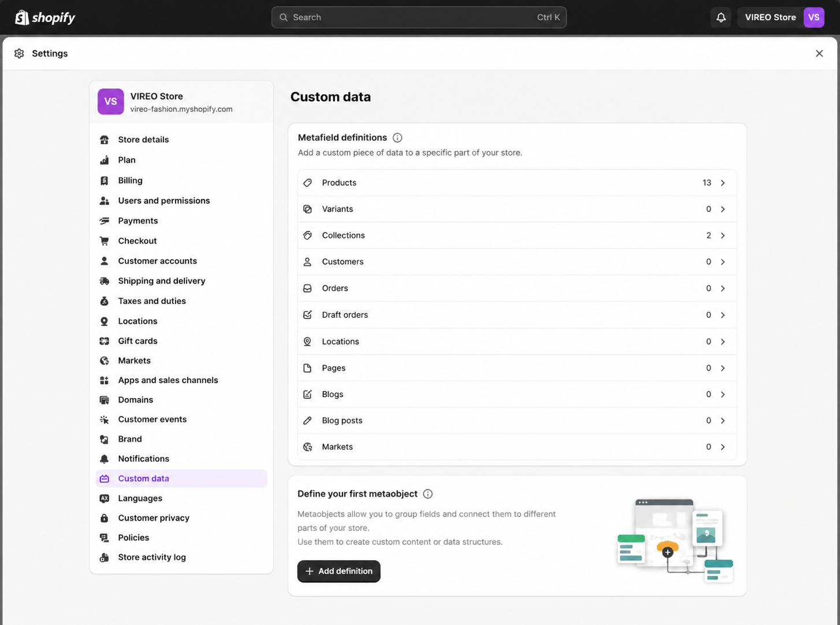
Task: Expand the Draft orders metafield chevron
Action: click(x=723, y=315)
